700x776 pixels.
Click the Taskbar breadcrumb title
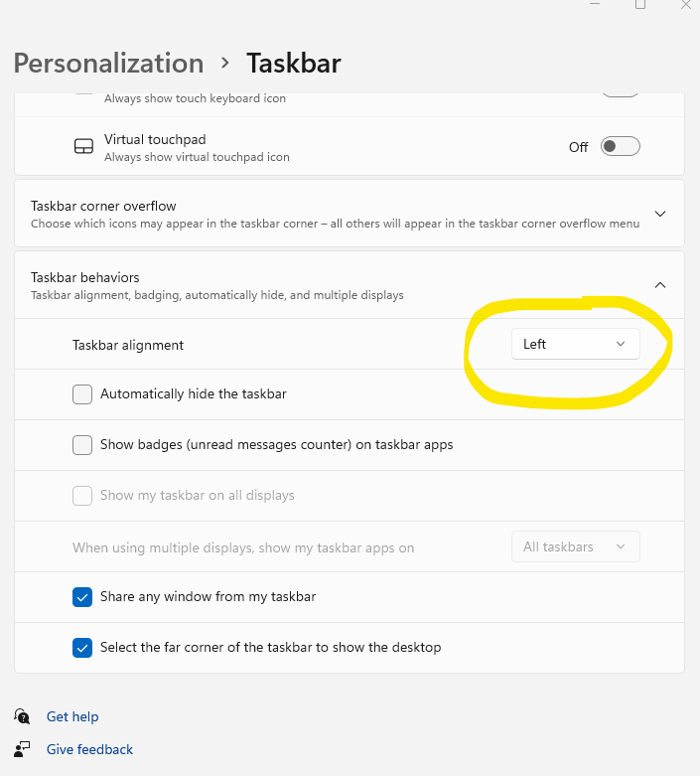293,63
